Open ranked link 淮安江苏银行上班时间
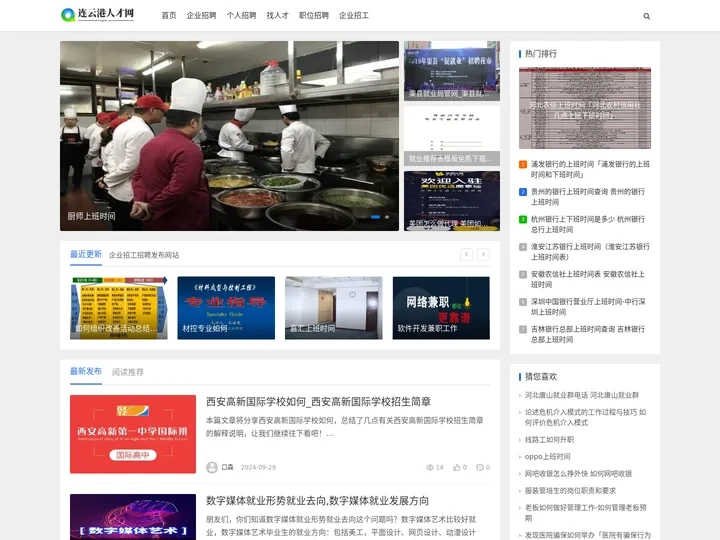Screen dimensions: 720x540 (x=590, y=252)
